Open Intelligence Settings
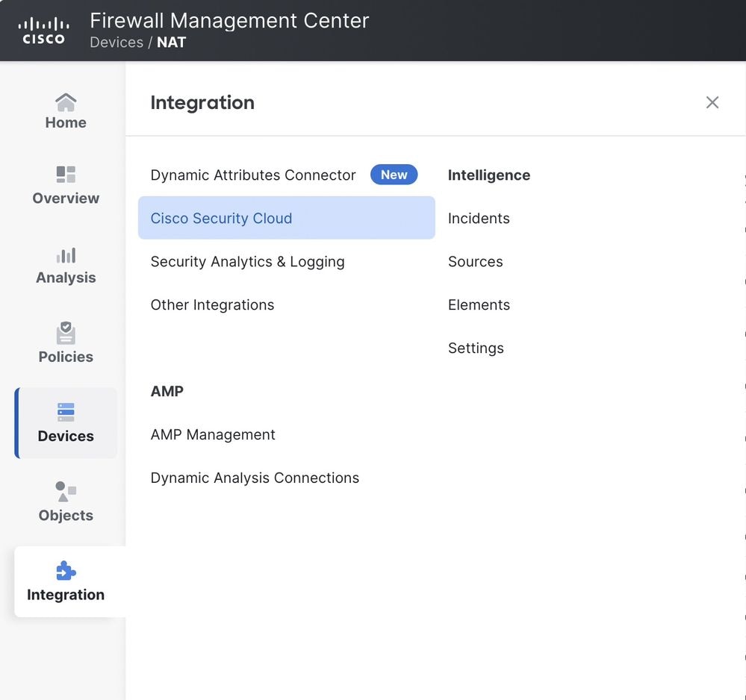This screenshot has width=746, height=700. pyautogui.click(x=476, y=349)
